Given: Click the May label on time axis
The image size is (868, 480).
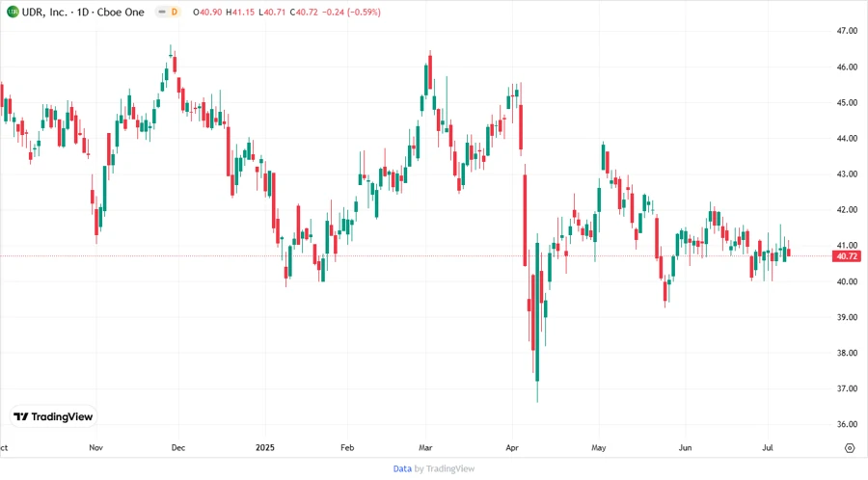Looking at the screenshot, I should (598, 447).
